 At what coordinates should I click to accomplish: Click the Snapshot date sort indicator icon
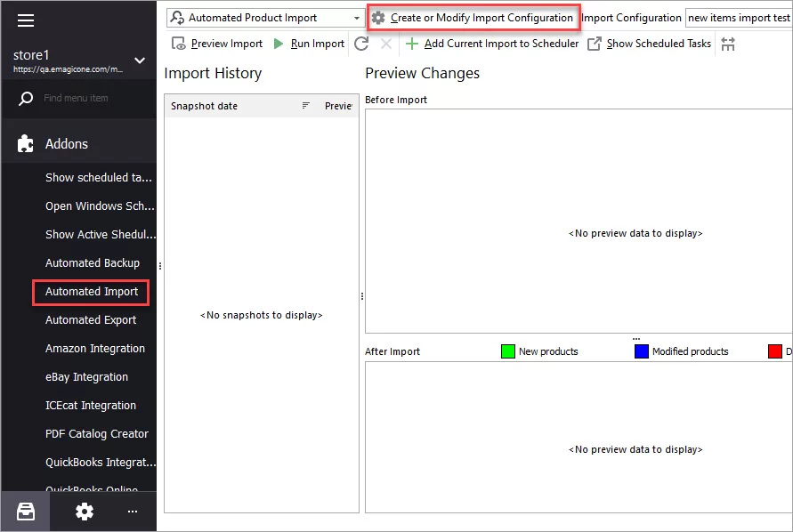pos(305,105)
